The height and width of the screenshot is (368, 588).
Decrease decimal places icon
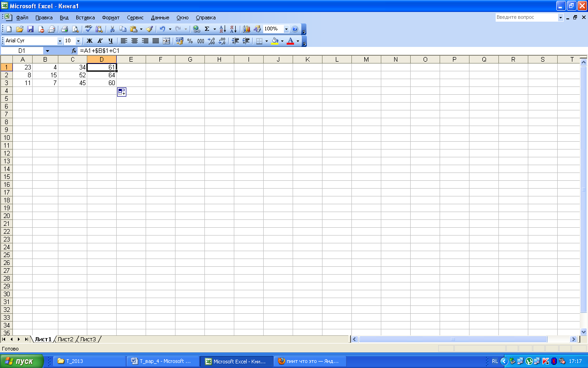pyautogui.click(x=222, y=41)
